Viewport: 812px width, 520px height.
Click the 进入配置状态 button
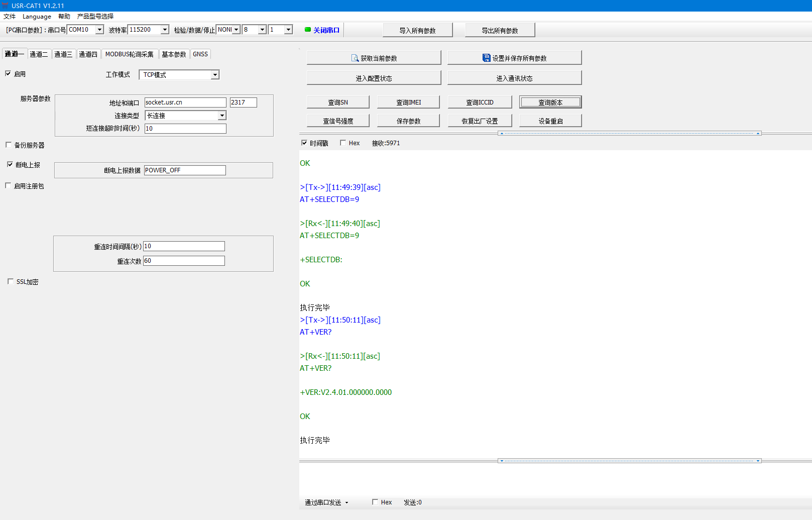pos(374,78)
